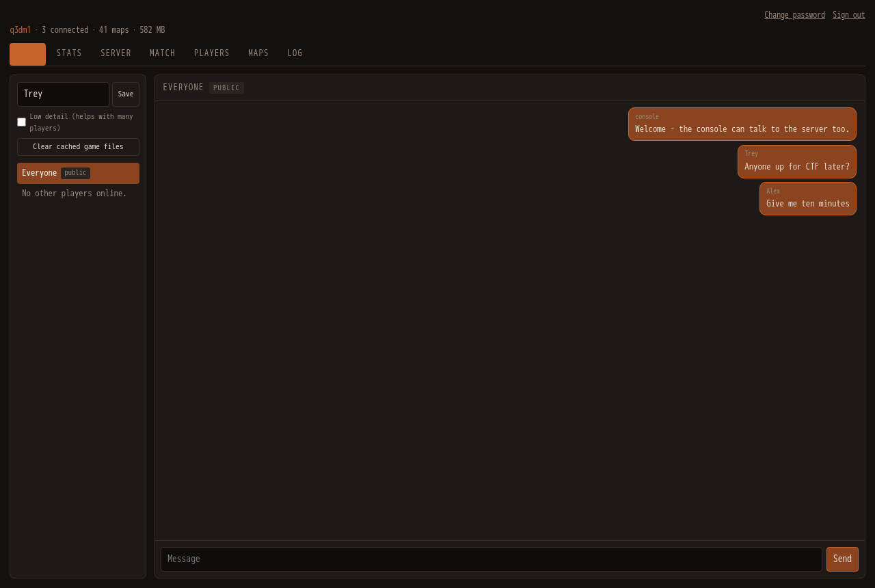Viewport: 875px width, 588px height.
Task: Click the "41 maps" status text
Action: pos(113,30)
